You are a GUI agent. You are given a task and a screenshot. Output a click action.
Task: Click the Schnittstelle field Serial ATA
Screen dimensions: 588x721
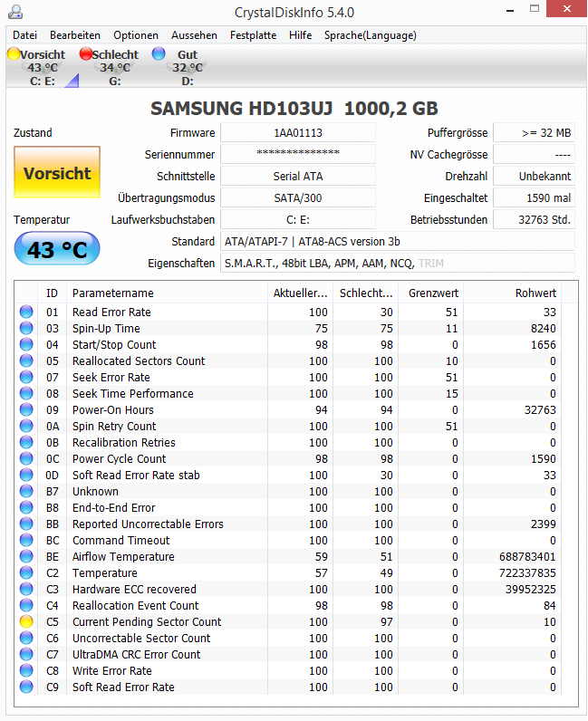tap(298, 176)
